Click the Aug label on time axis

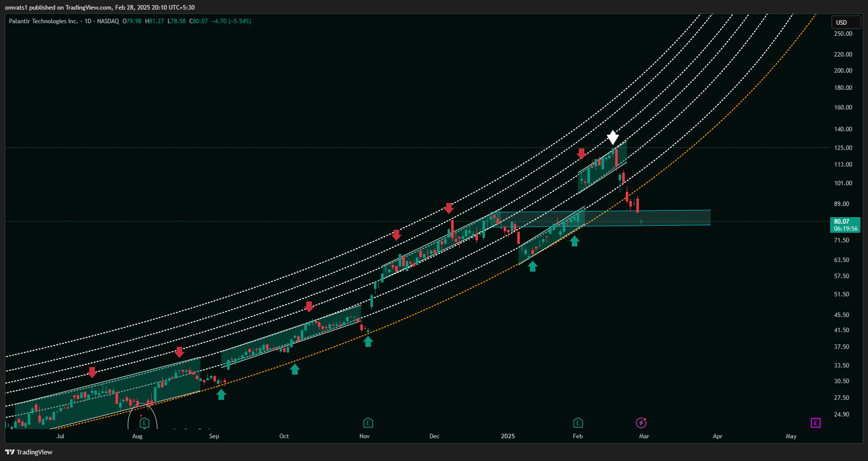coord(137,436)
